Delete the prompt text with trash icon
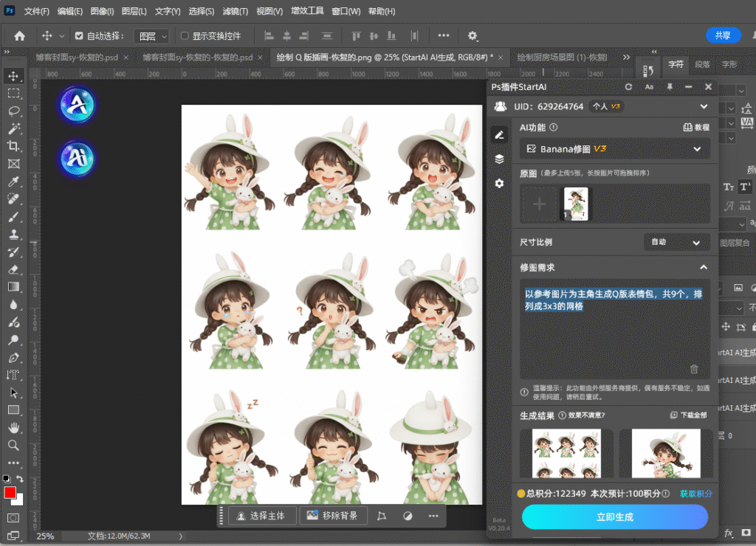 click(694, 369)
